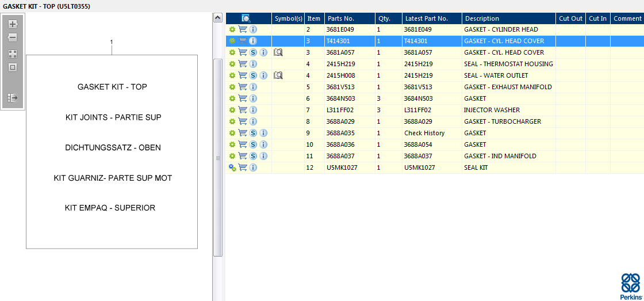Click the Latest Part No. column header
The image size is (644, 301).
click(431, 18)
